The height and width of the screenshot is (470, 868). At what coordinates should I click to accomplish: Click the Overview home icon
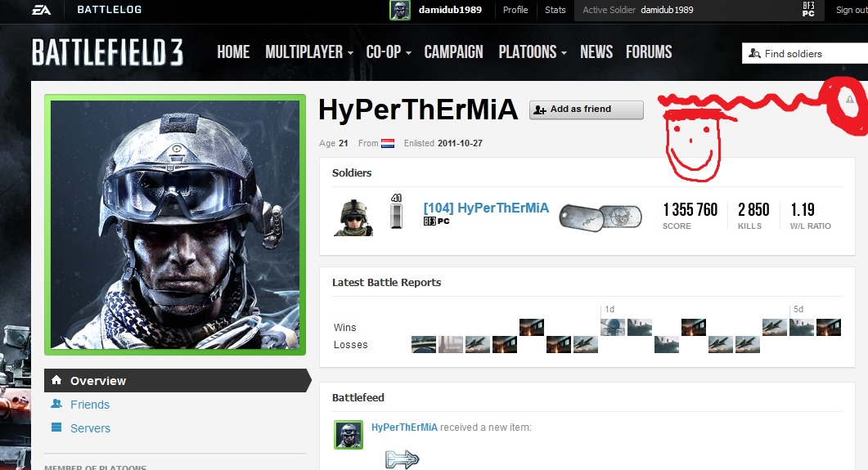click(56, 380)
